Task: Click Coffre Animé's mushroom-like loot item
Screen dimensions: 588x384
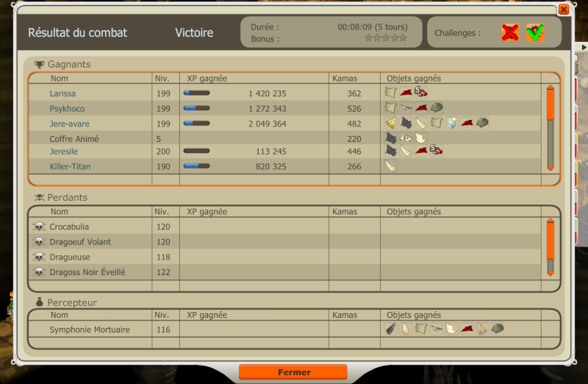Action: click(406, 138)
